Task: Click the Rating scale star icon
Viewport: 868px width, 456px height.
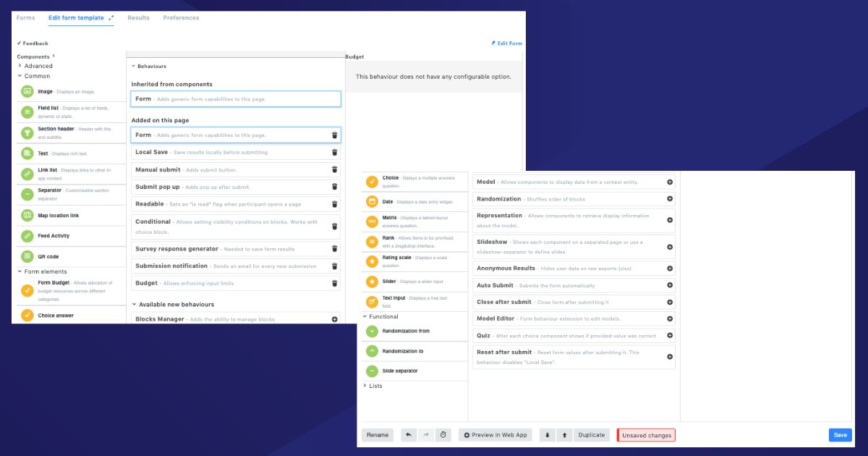Action: click(372, 261)
